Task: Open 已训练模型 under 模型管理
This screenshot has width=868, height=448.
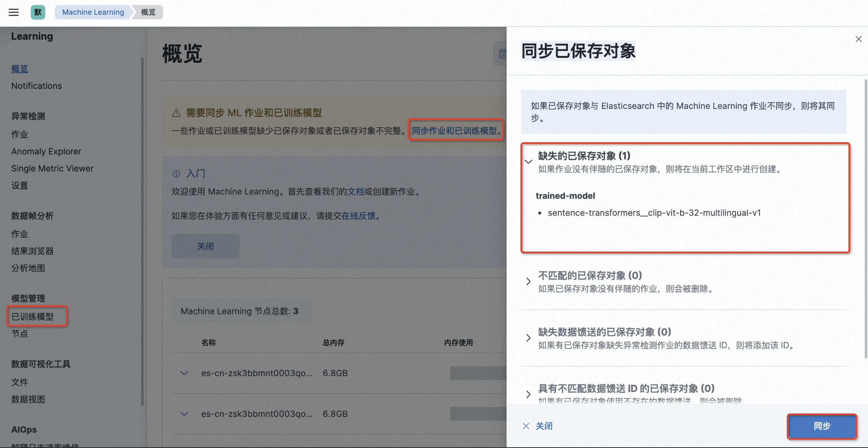Action: tap(33, 316)
